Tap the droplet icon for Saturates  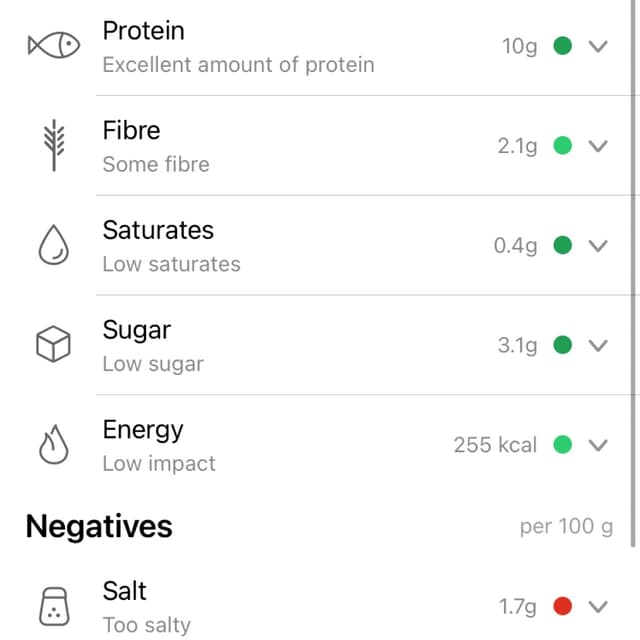pyautogui.click(x=53, y=246)
